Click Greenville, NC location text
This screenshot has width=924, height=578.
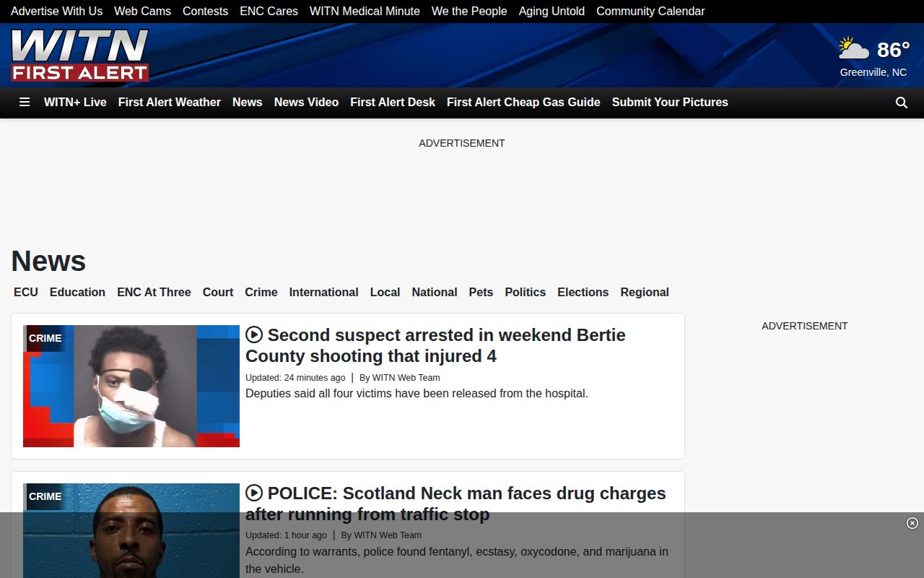tap(873, 72)
